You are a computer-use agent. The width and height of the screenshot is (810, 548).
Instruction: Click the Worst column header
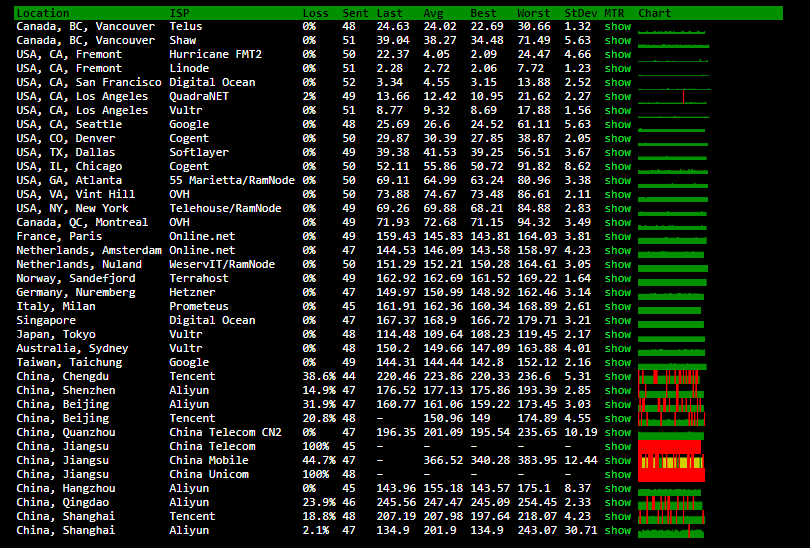pos(534,13)
